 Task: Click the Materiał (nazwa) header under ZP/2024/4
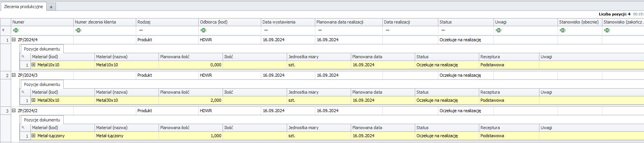[x=127, y=57]
